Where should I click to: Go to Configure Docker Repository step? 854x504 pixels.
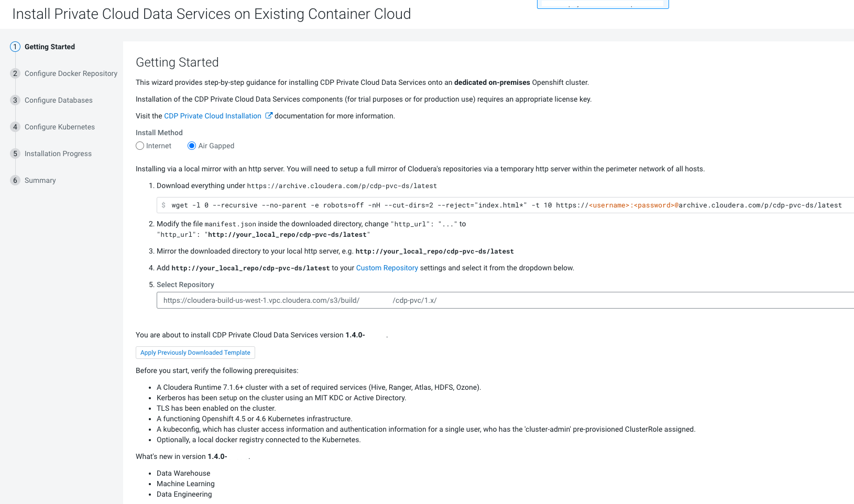[x=71, y=73]
